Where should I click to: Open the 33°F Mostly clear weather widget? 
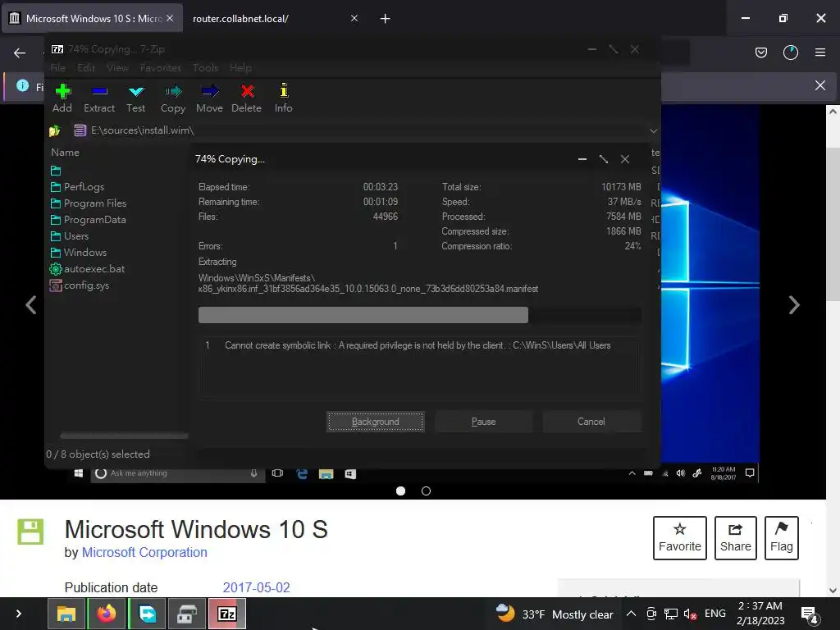click(555, 614)
